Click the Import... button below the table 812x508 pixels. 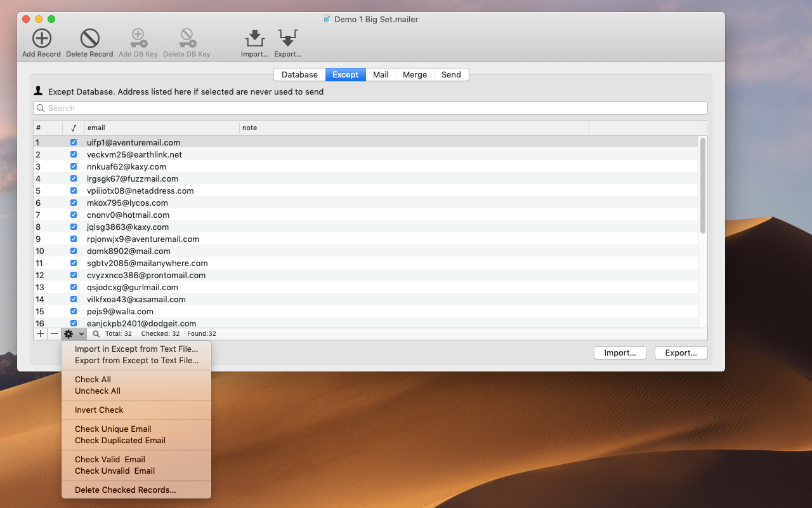tap(620, 353)
